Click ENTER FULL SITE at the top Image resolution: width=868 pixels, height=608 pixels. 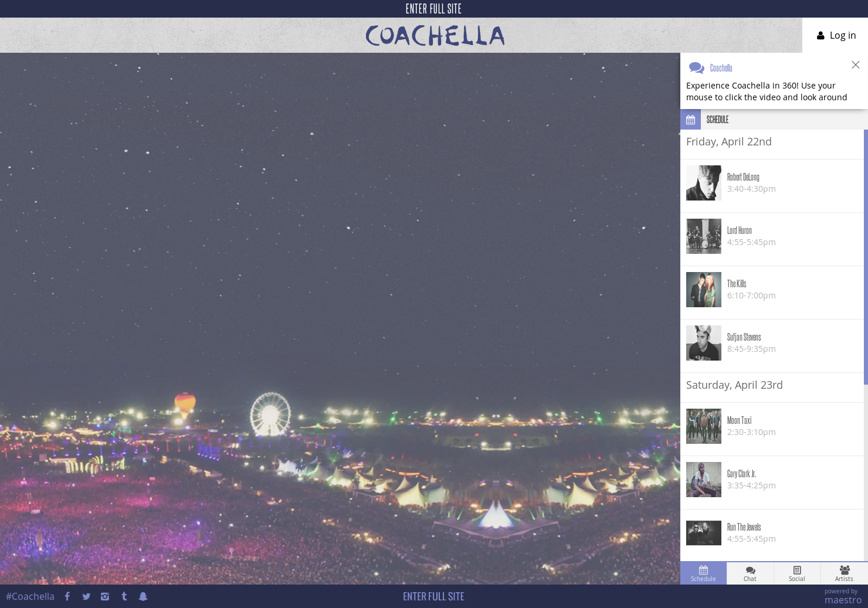[x=433, y=9]
